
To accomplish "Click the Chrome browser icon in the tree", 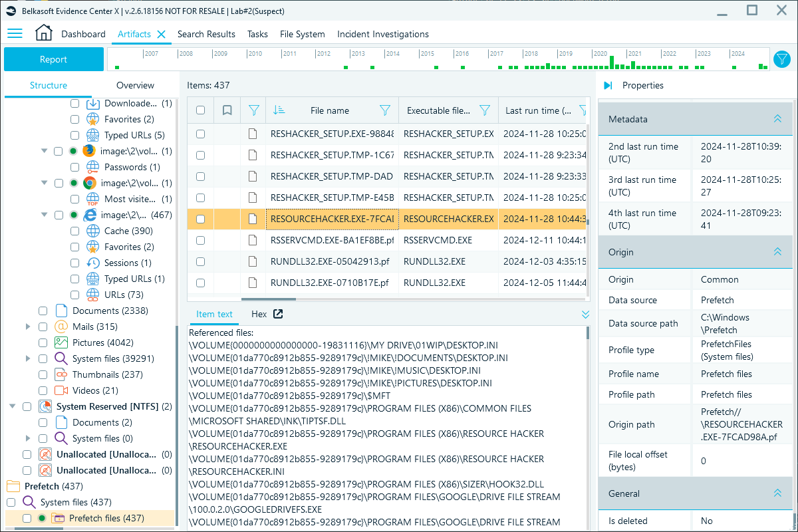I will pos(90,183).
